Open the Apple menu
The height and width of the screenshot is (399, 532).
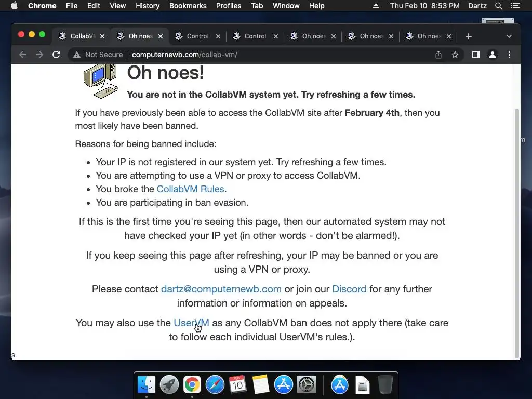coord(14,6)
